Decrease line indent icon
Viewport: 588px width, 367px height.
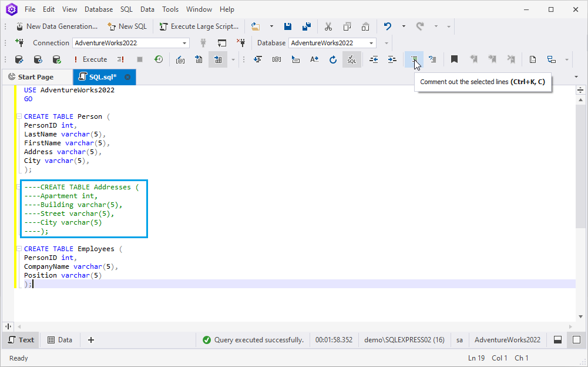[374, 59]
